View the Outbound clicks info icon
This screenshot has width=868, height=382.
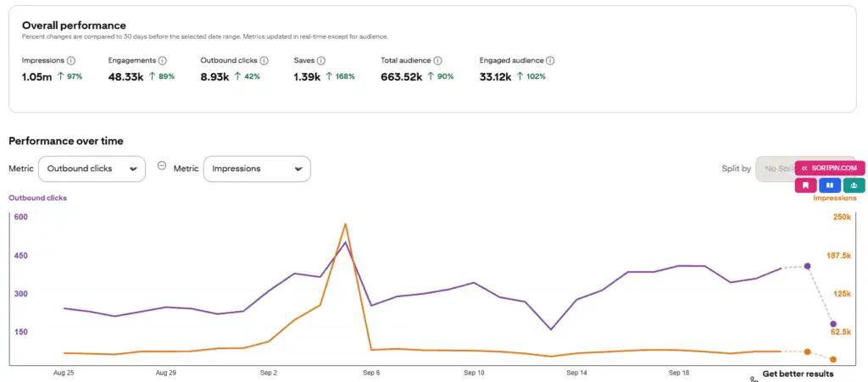point(264,60)
